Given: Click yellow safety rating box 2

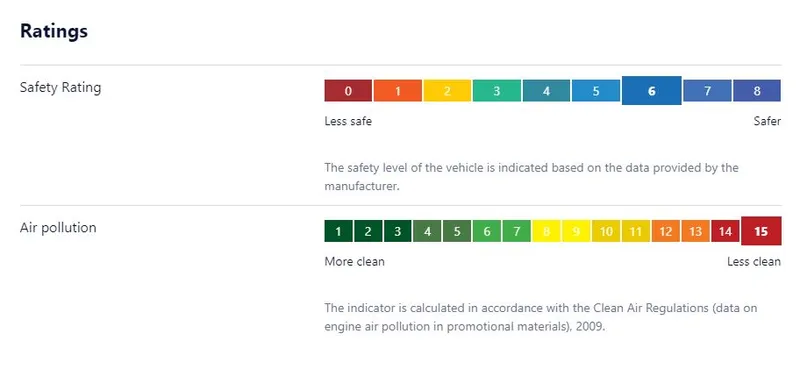Looking at the screenshot, I should (447, 91).
